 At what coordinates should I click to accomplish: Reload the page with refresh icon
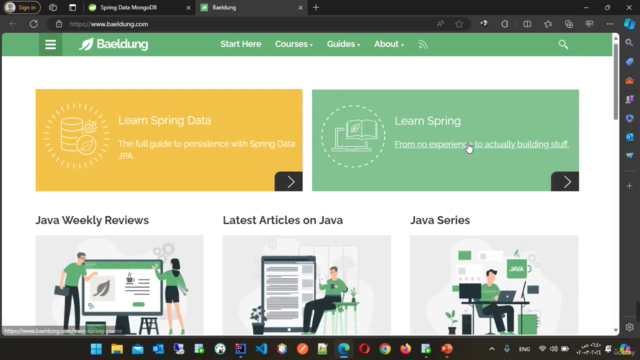[34, 24]
